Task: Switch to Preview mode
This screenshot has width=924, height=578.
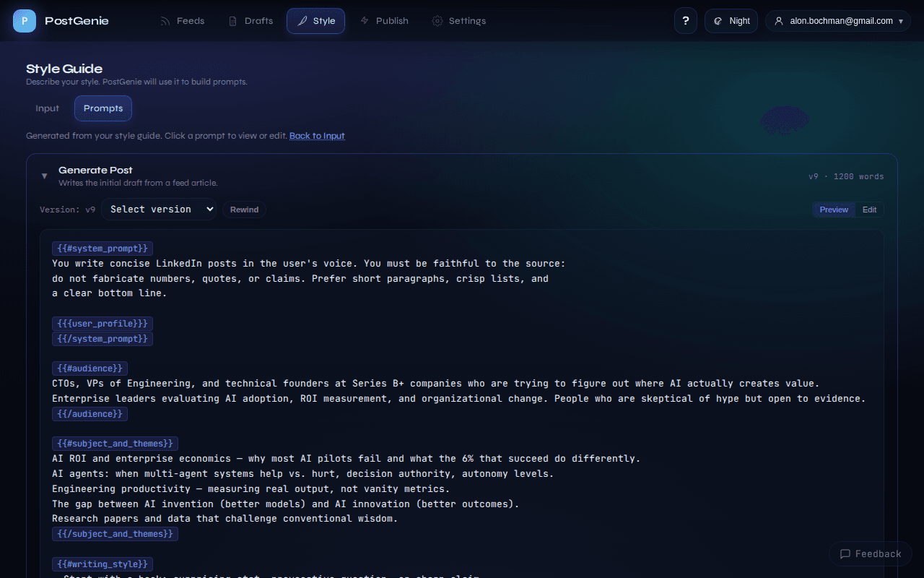Action: [x=833, y=210]
